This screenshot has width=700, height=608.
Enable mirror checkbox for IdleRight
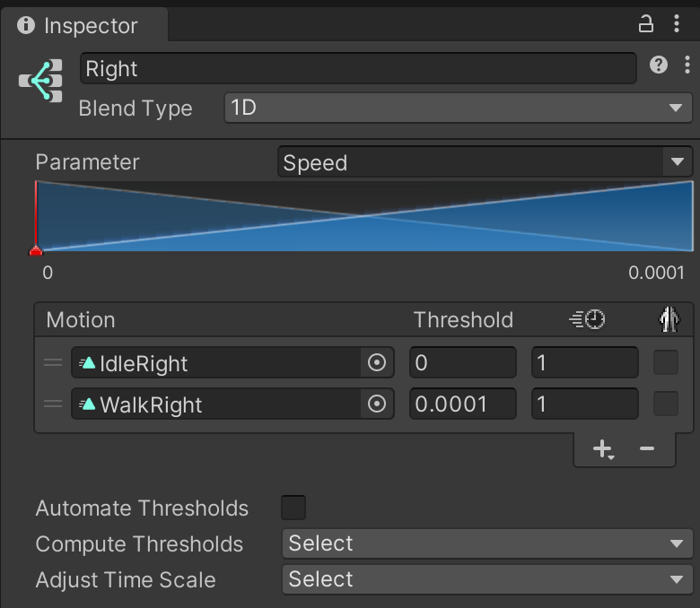666,363
